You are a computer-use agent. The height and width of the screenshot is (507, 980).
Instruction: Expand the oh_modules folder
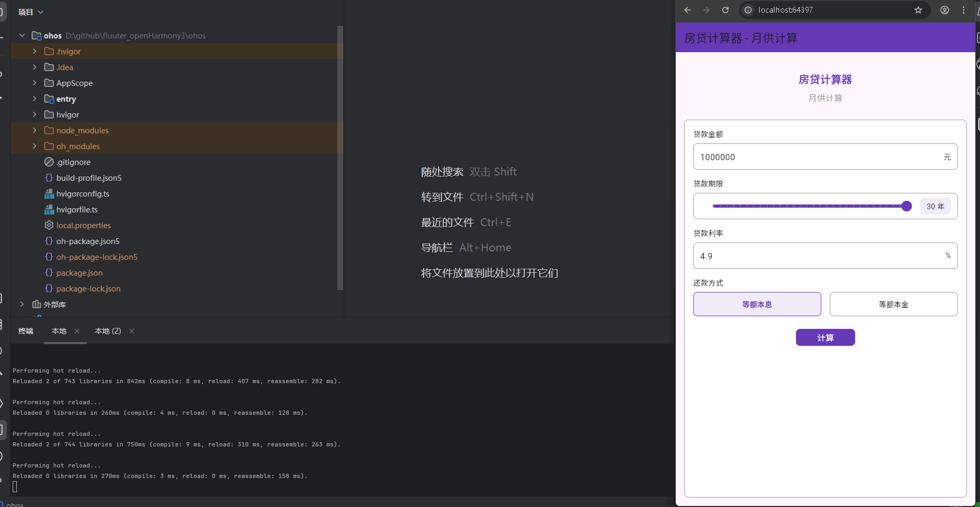pos(35,146)
